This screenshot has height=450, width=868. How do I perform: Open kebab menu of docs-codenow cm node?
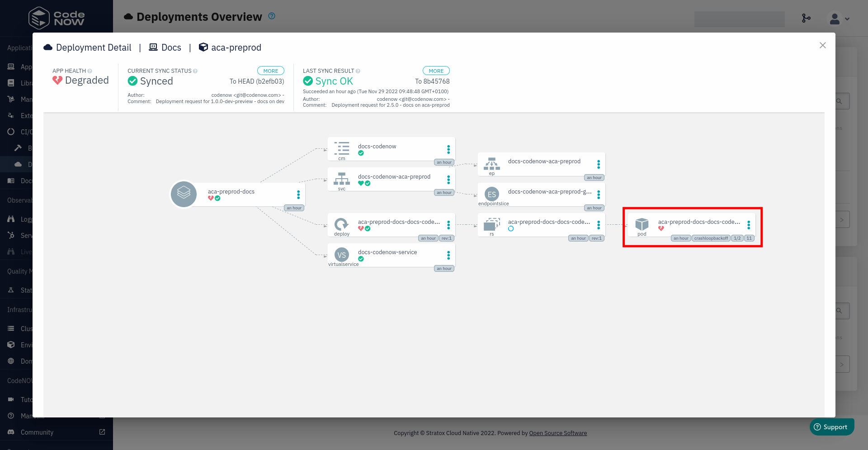[448, 149]
